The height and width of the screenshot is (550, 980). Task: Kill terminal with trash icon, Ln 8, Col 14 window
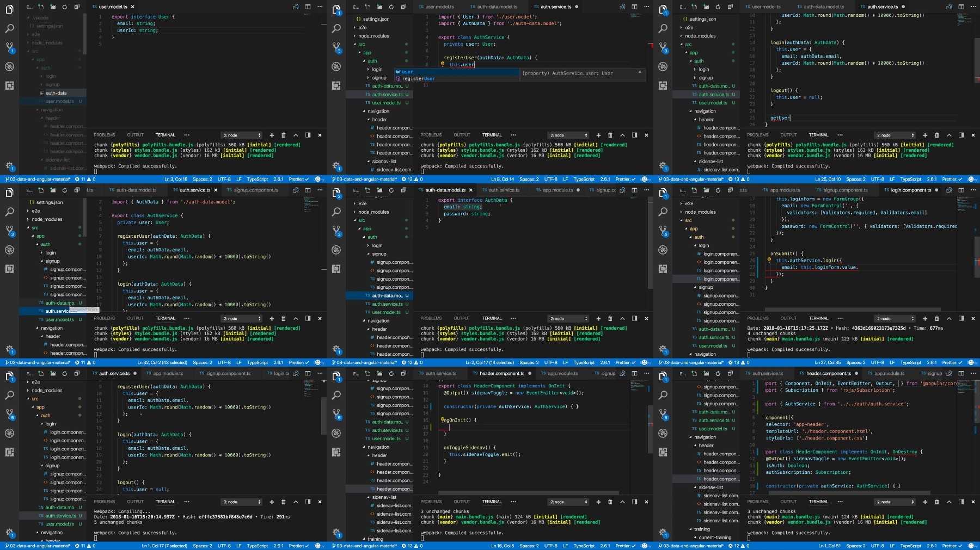[x=610, y=135]
